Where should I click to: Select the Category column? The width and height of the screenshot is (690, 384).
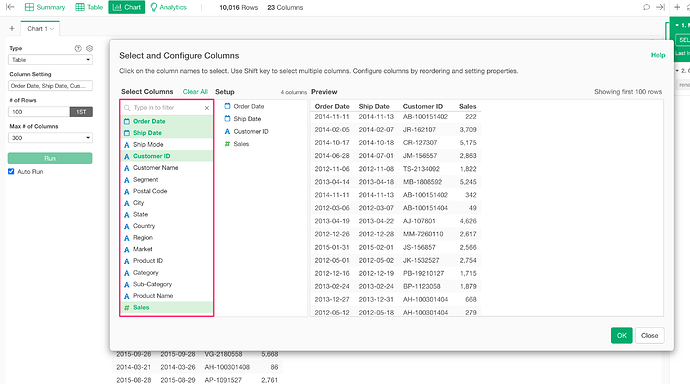(167, 273)
